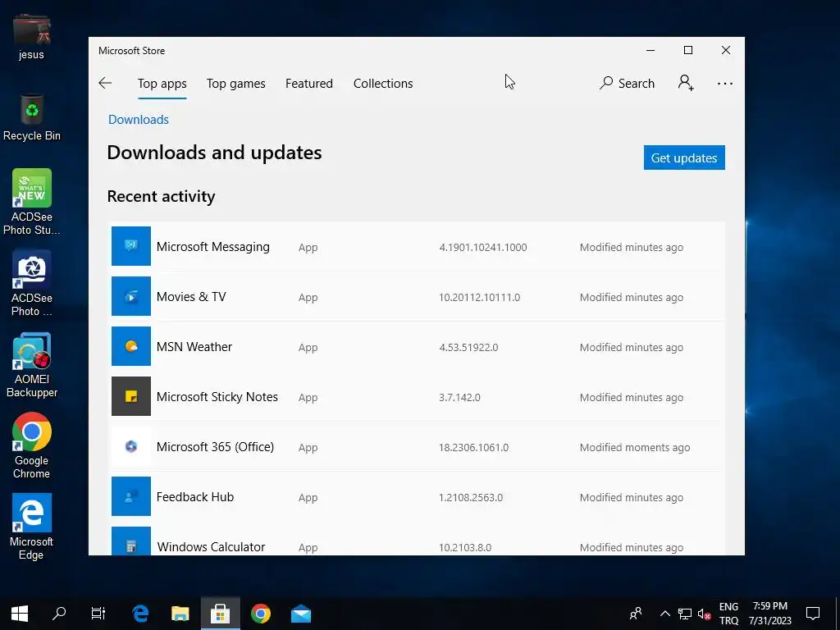
Task: Click the Microsoft 365 (Office) app icon
Action: pos(130,446)
